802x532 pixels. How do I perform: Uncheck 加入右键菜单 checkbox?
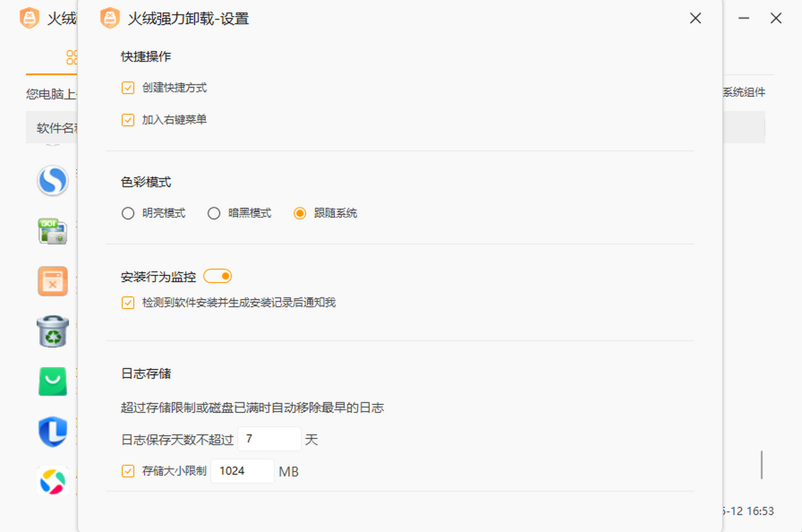pyautogui.click(x=128, y=120)
